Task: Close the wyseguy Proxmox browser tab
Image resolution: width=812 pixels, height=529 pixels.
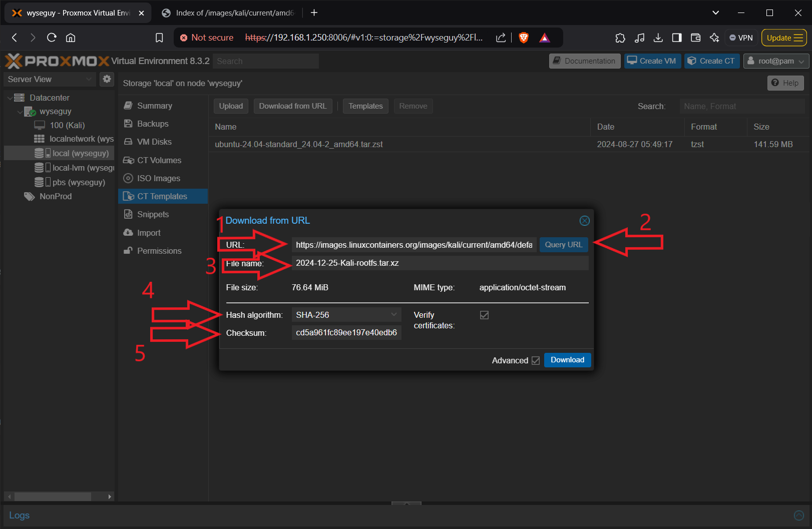Action: [x=141, y=13]
